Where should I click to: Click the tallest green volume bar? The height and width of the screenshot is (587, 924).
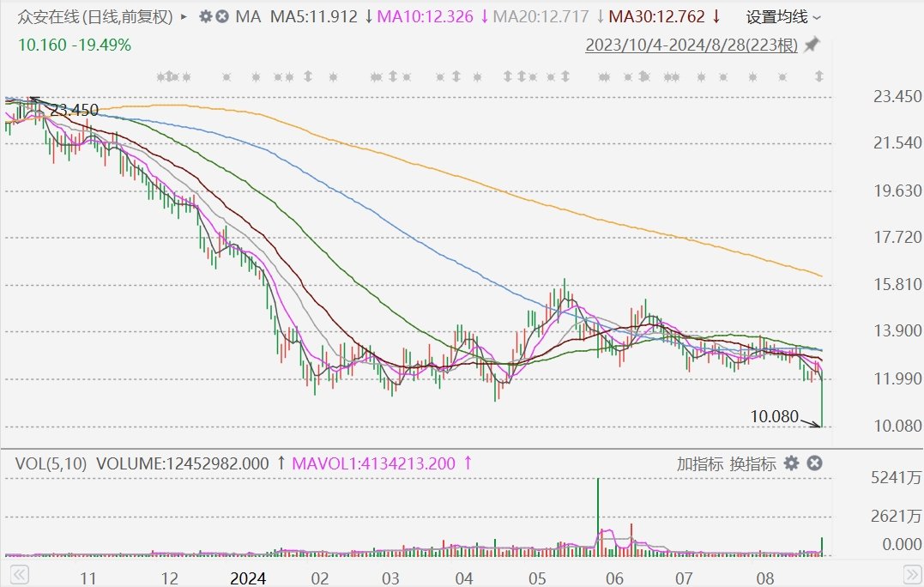(597, 517)
